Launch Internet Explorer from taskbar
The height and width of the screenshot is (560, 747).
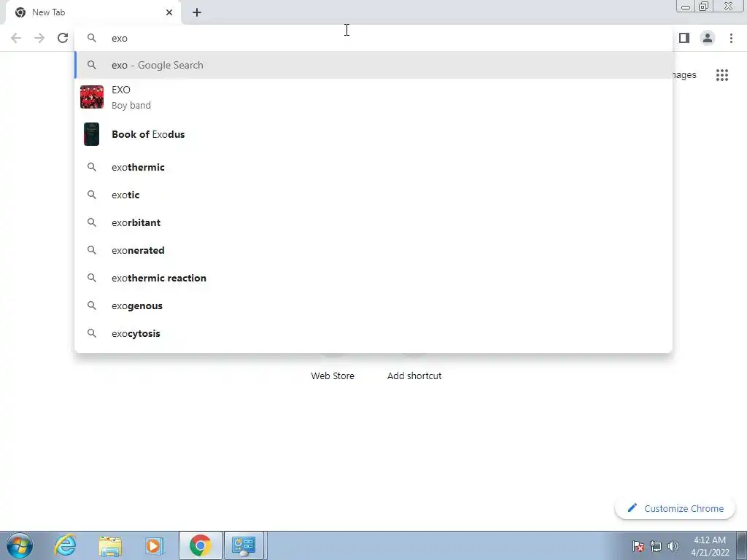[x=65, y=545]
